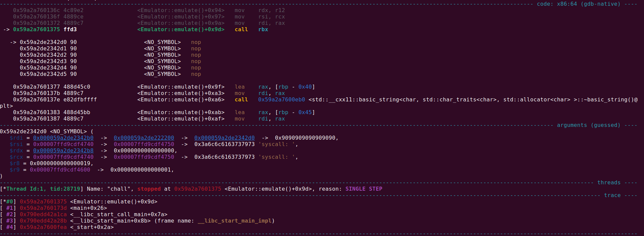The image size is (644, 236).
Task: Select the $r9 address 0x00007ffd9cdf4600
Action: 60,170
